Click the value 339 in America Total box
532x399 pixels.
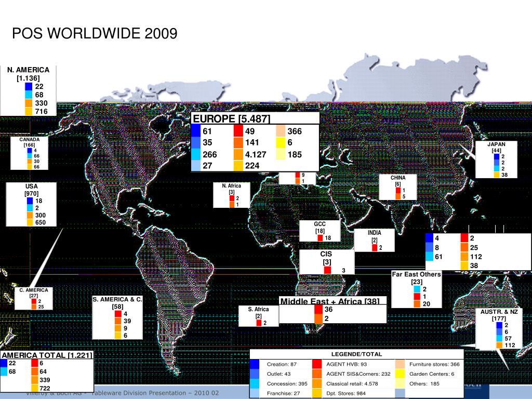click(45, 380)
